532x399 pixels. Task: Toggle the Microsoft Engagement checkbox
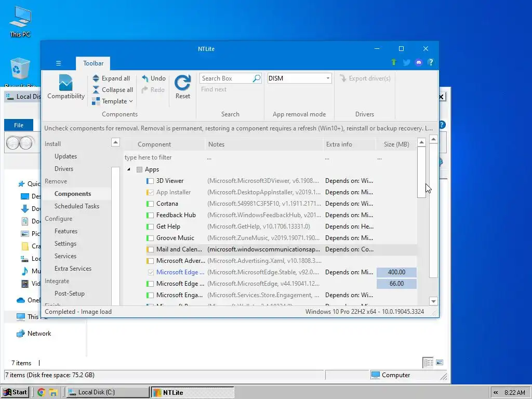tap(150, 295)
